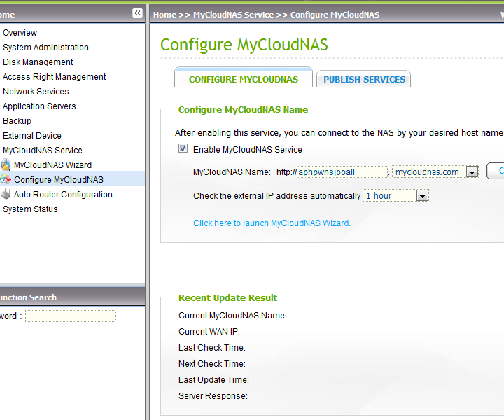The width and height of the screenshot is (504, 420).
Task: Uncheck Enable MyCloudNAS Service checkbox
Action: tap(183, 149)
